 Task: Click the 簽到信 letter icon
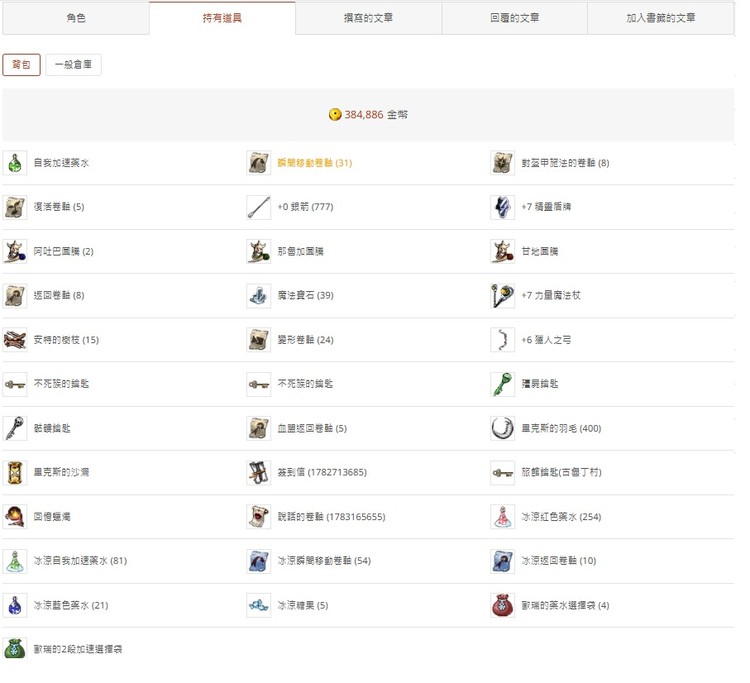pos(259,473)
